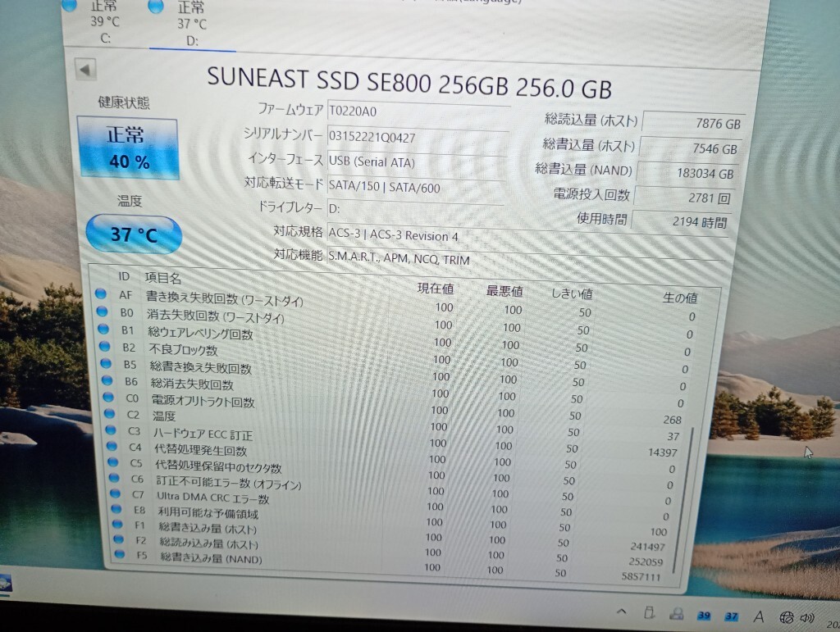The width and height of the screenshot is (840, 632).
Task: Click status dot of attribute AF row
Action: pyautogui.click(x=100, y=293)
